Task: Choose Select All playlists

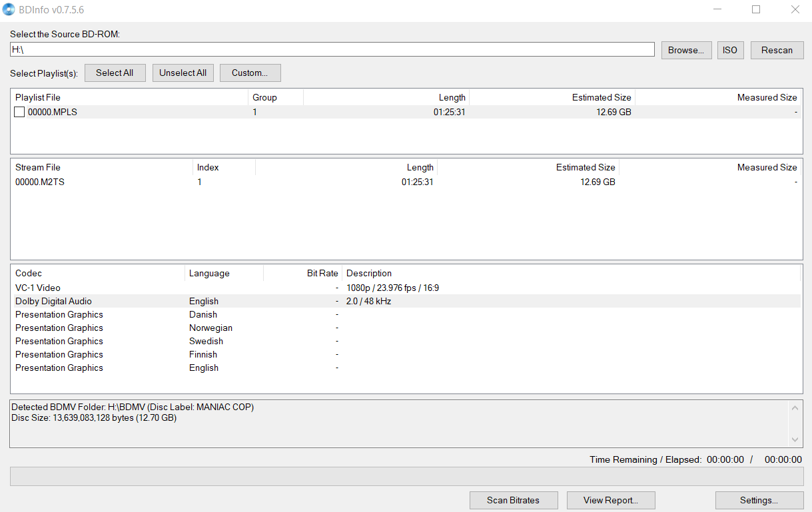Action: tap(115, 73)
